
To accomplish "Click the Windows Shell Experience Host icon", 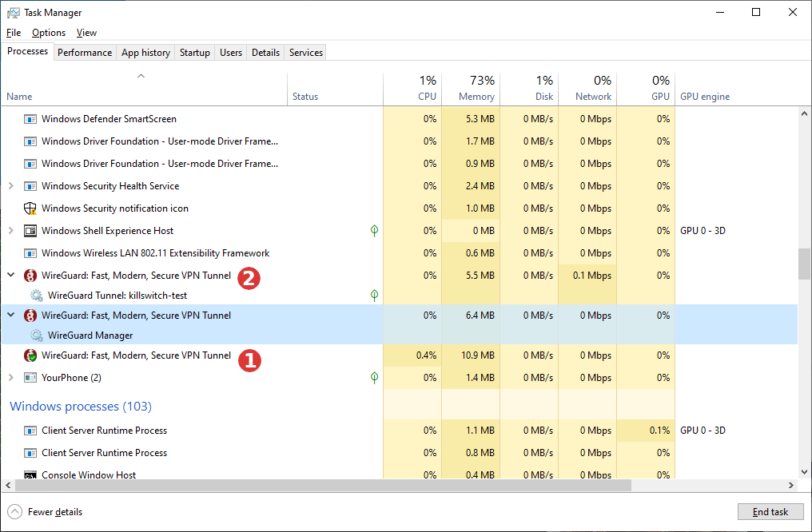I will (30, 231).
